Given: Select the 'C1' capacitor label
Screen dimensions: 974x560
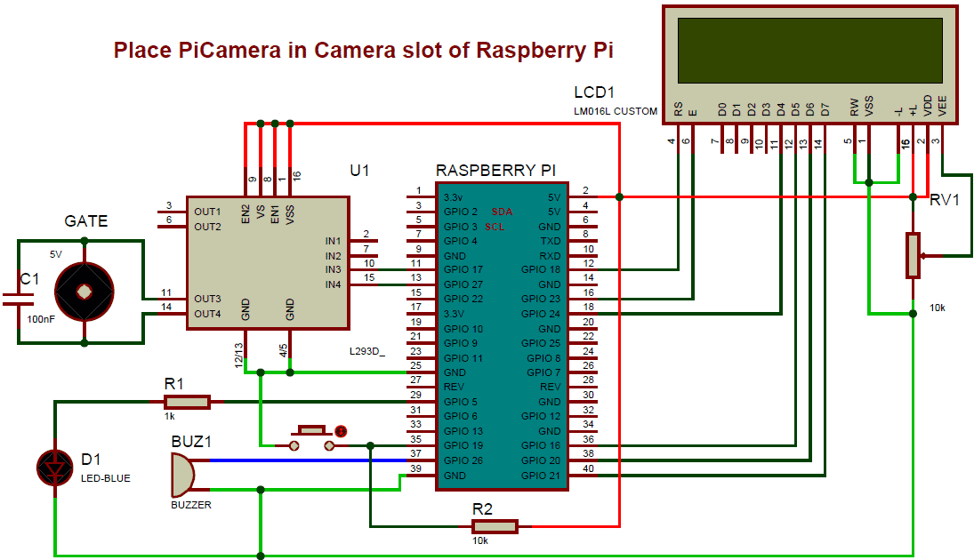Looking at the screenshot, I should click(x=30, y=279).
